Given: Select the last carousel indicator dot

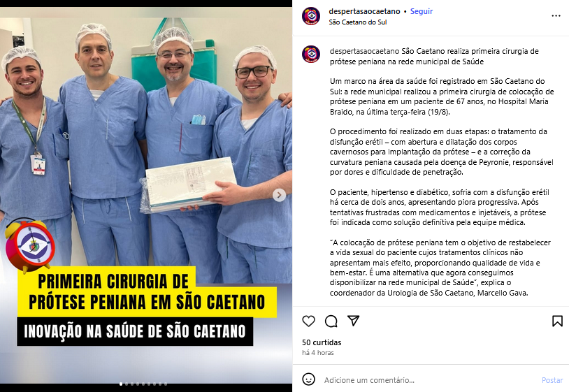Looking at the screenshot, I should tap(166, 384).
